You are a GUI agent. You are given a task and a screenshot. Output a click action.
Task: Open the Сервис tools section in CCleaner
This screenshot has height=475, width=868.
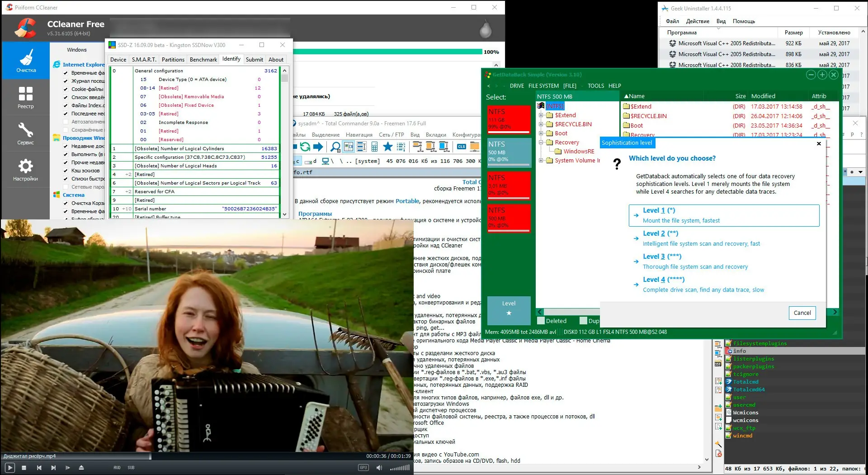pyautogui.click(x=26, y=133)
